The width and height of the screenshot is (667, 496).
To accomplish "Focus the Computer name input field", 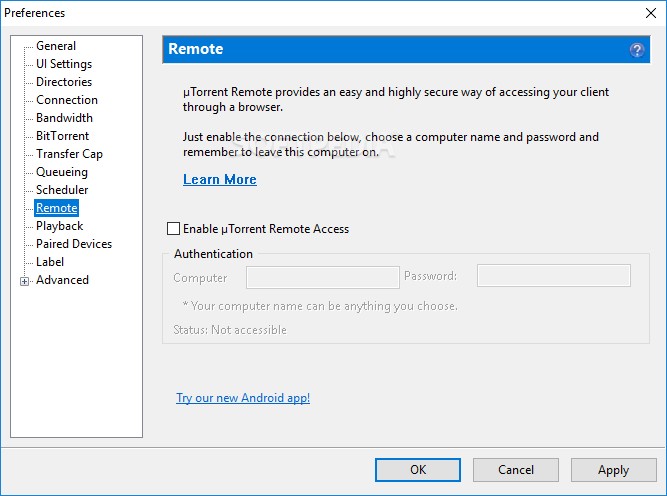I will tap(323, 278).
